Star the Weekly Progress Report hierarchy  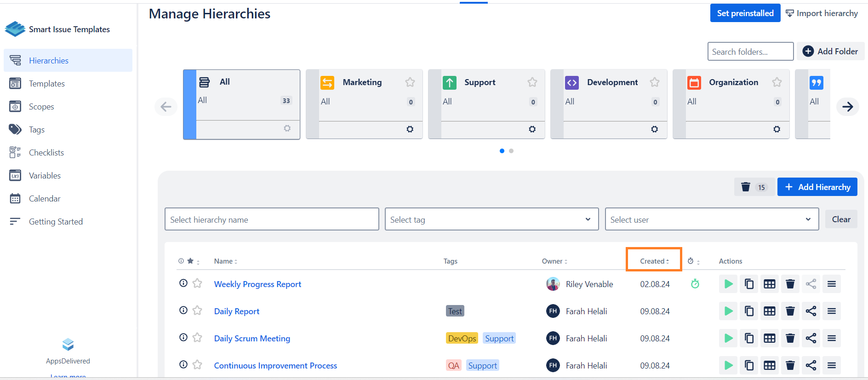tap(197, 283)
